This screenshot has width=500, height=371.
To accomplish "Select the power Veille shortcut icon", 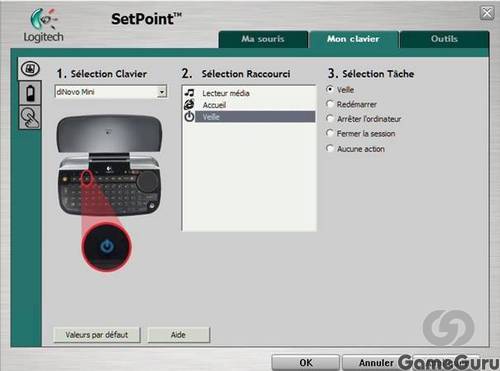I will pos(189,116).
